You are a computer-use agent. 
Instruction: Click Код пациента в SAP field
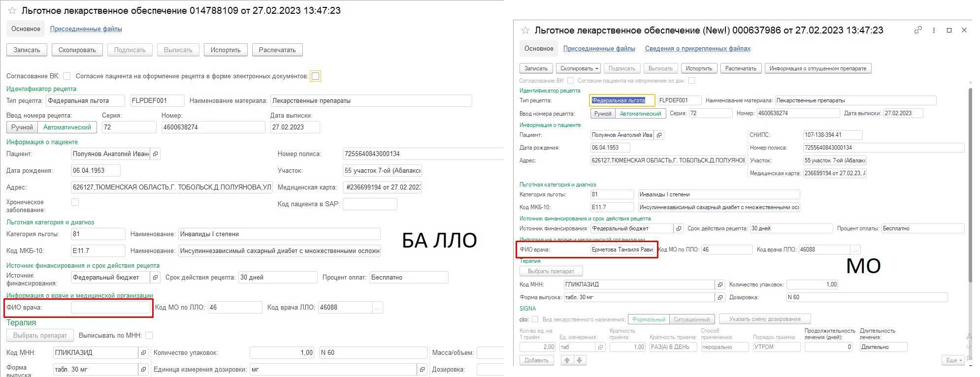(370, 204)
